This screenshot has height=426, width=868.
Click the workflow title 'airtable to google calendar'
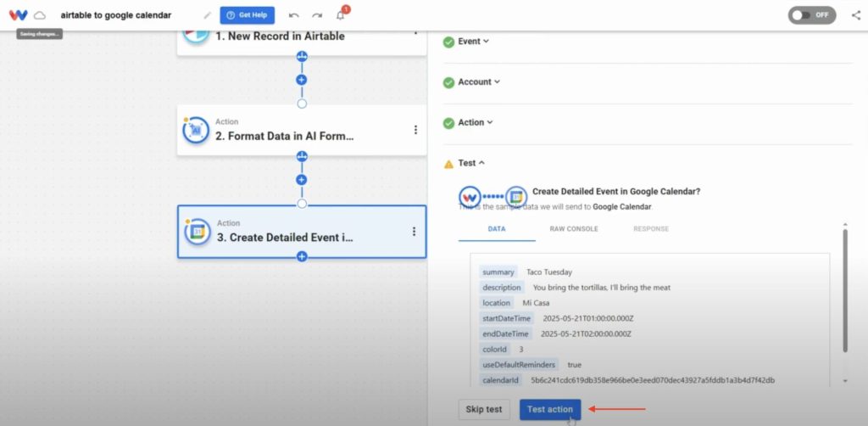[x=116, y=15]
